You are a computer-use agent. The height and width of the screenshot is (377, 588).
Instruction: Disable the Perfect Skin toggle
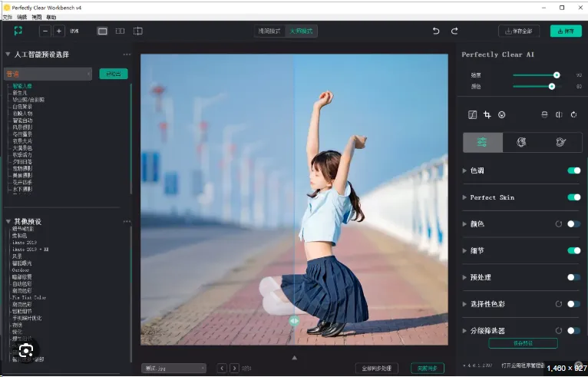(x=573, y=197)
